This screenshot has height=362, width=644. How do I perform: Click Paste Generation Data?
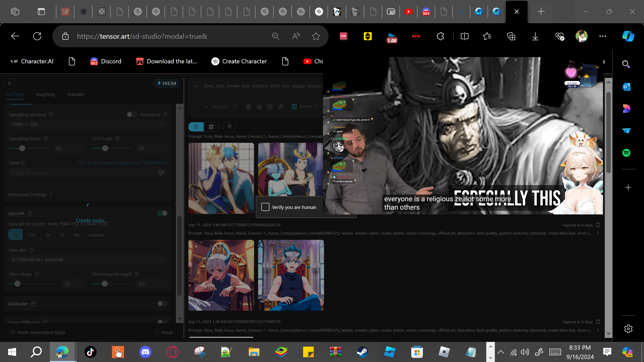(38, 332)
